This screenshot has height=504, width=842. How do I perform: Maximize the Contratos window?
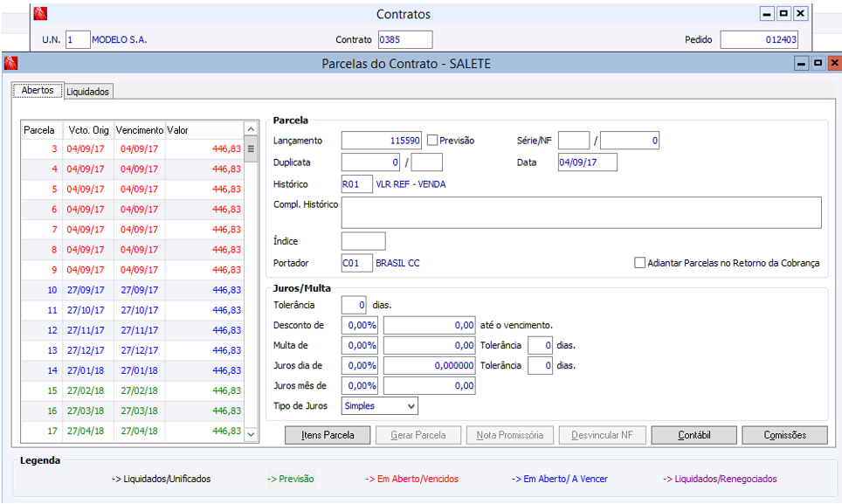pyautogui.click(x=783, y=14)
